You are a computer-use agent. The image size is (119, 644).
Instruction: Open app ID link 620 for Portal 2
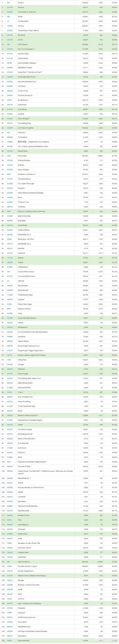coord(8,3)
